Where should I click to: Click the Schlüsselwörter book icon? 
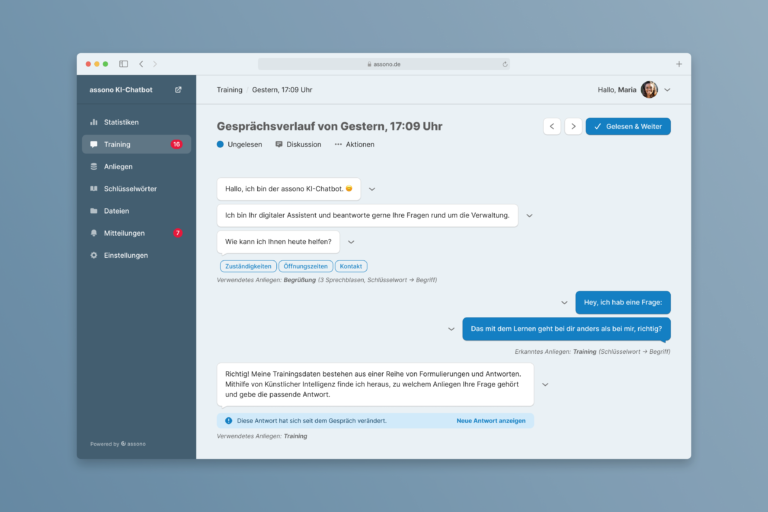(94, 189)
